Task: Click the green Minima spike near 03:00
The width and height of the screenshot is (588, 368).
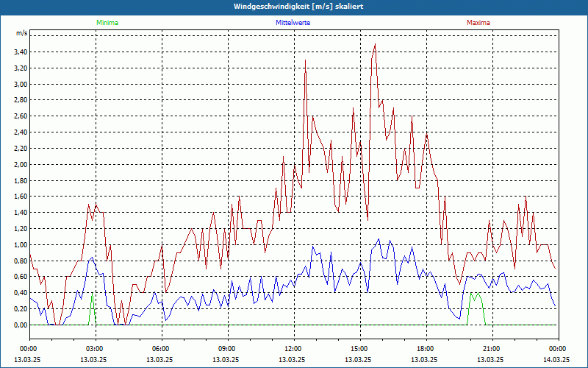Action: (x=92, y=296)
